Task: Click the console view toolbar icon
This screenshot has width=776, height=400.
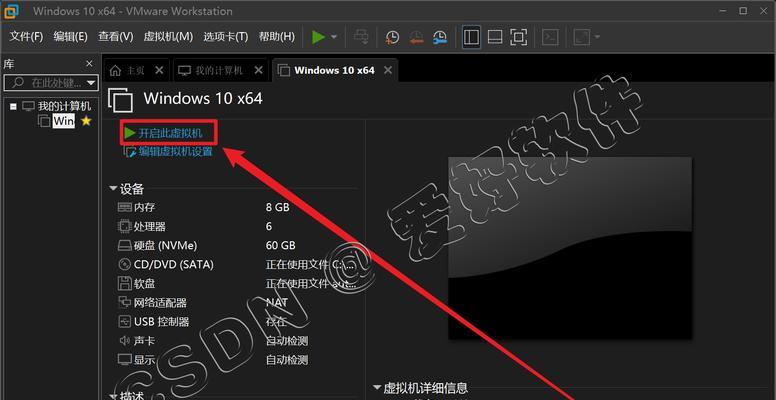Action: [550, 37]
